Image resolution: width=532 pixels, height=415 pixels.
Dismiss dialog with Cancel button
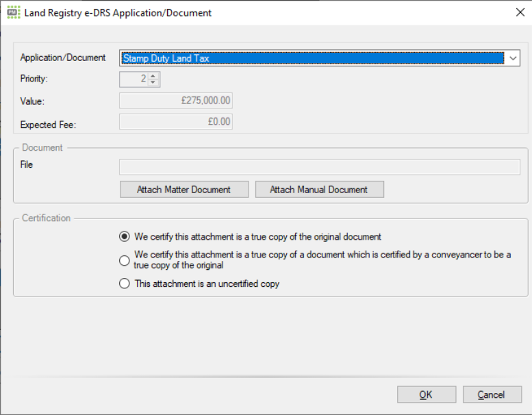tap(492, 394)
